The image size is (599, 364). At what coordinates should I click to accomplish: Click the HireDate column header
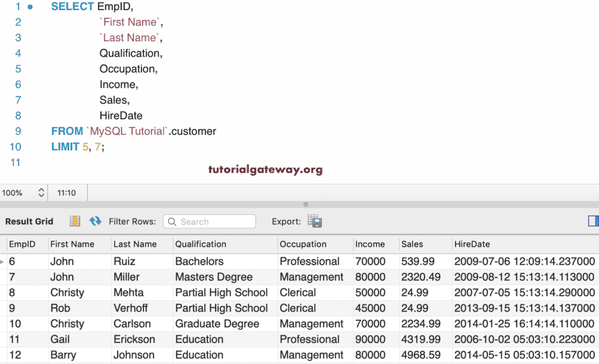(x=472, y=244)
